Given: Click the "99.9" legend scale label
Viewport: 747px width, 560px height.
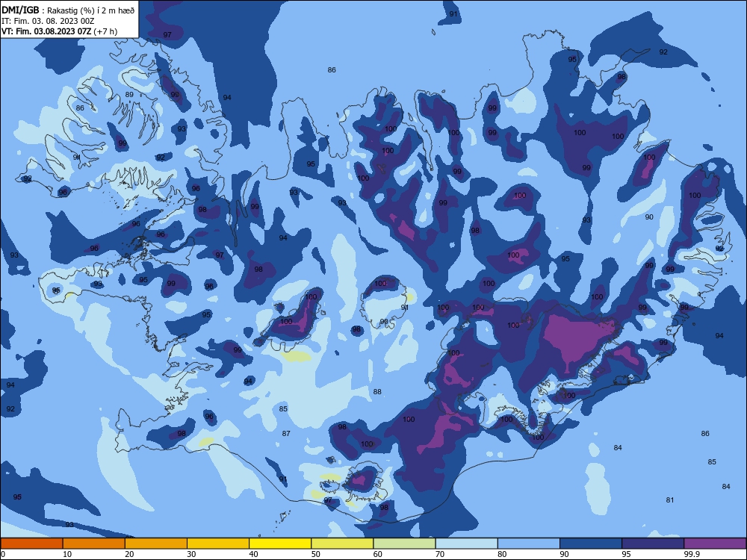Looking at the screenshot, I should [692, 554].
